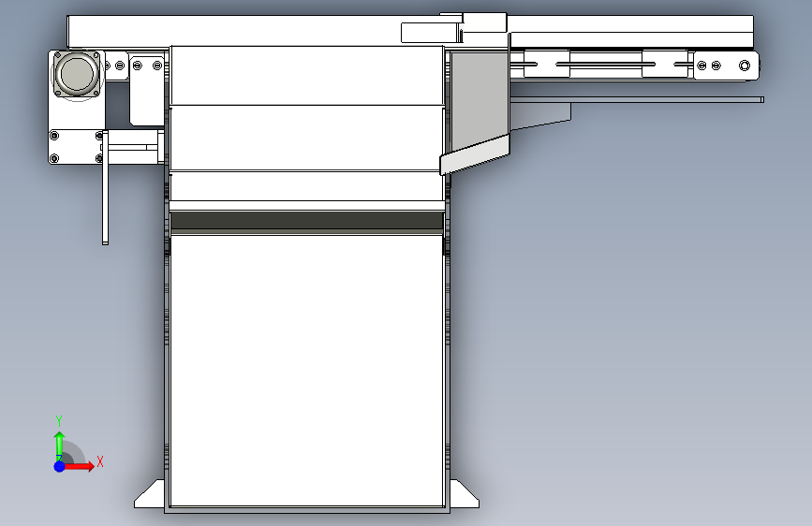Image resolution: width=812 pixels, height=526 pixels.
Task: Click the blue Z axis dot of the triad
Action: 59,466
